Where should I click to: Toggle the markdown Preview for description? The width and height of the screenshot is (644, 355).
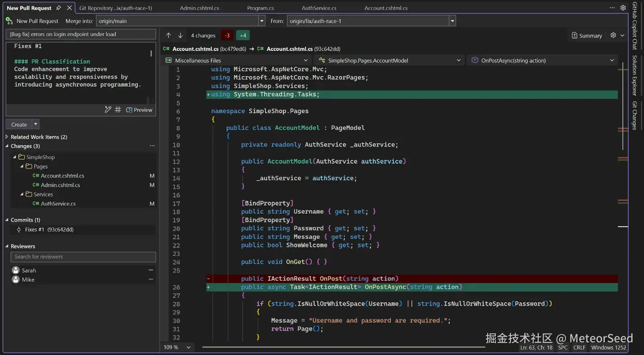[x=139, y=110]
